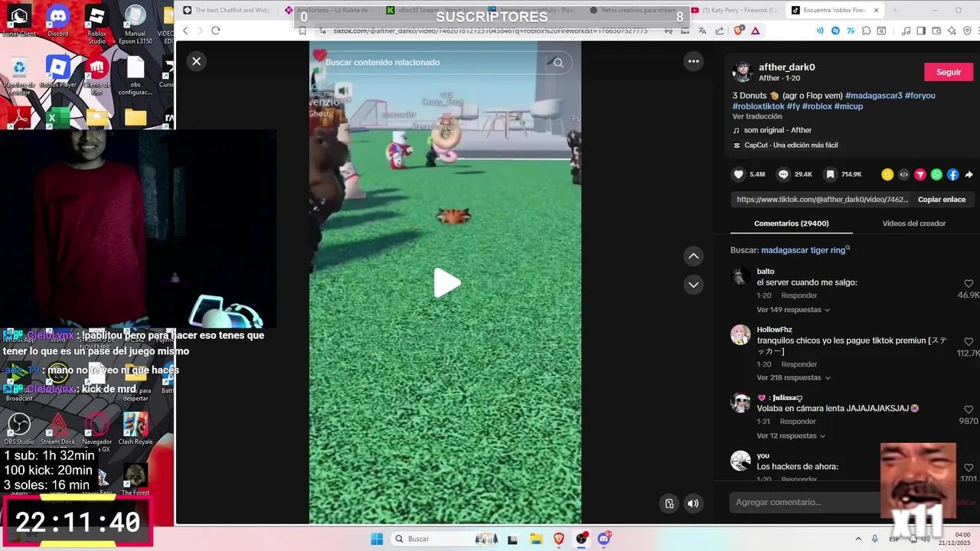This screenshot has height=551, width=980.
Task: Open comments via speech bubble icon
Action: [783, 174]
